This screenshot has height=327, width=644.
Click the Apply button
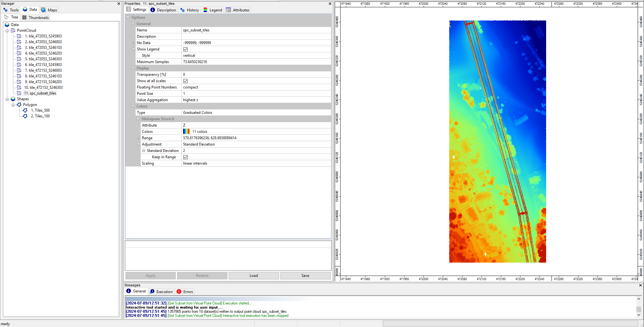(x=150, y=276)
